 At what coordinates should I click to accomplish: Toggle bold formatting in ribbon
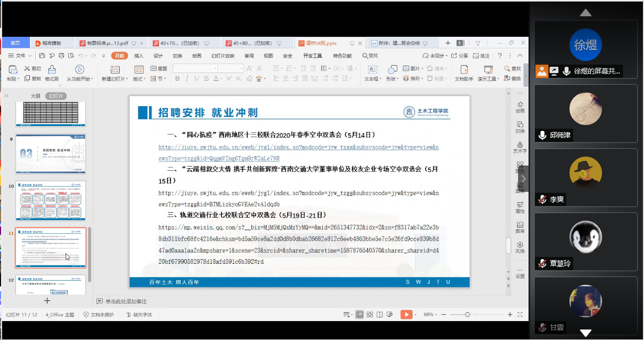click(x=177, y=79)
